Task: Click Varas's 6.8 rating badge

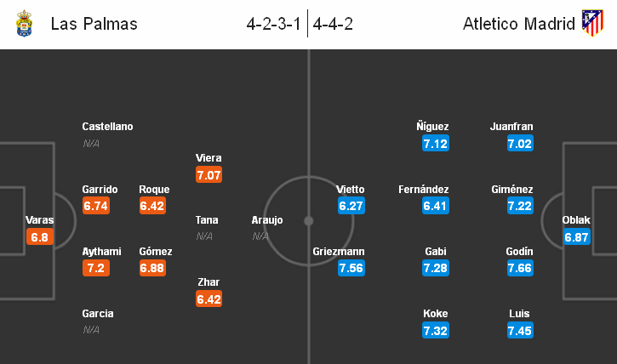Action: 40,237
